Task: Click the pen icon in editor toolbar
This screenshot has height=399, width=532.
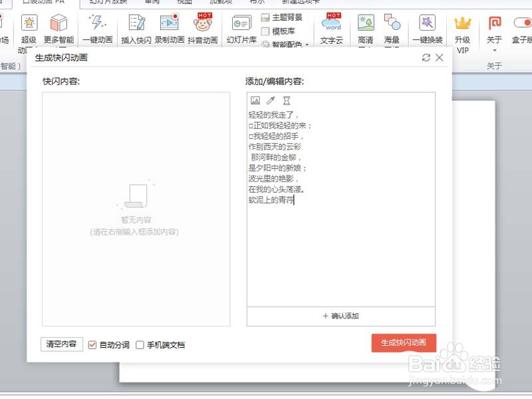Action: (271, 100)
